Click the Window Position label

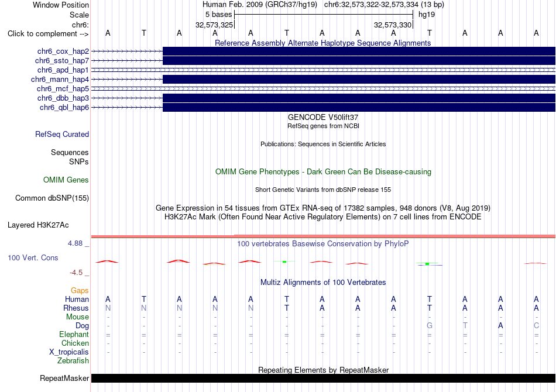click(61, 5)
